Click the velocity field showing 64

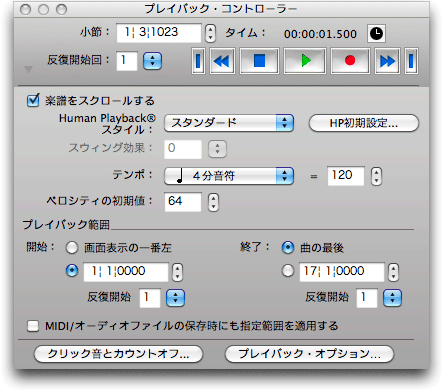tap(183, 202)
